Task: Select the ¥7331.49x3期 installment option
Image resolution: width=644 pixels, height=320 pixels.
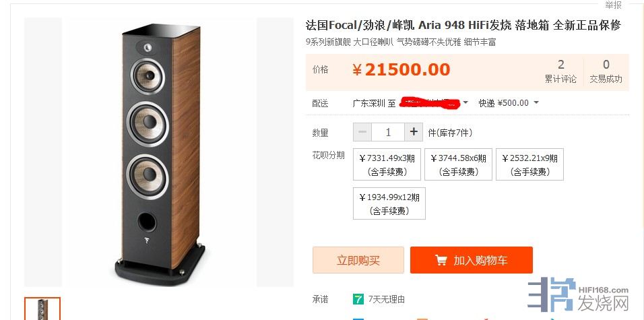Action: coord(387,164)
